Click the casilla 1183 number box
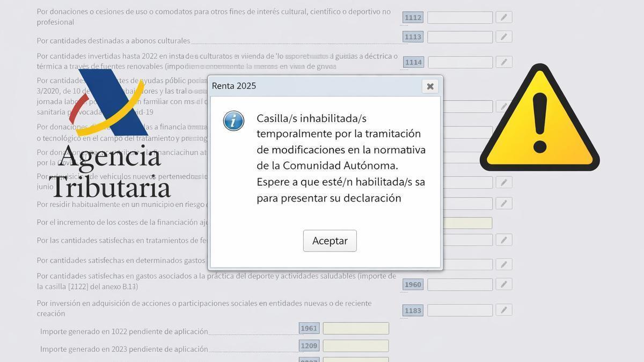 (412, 310)
